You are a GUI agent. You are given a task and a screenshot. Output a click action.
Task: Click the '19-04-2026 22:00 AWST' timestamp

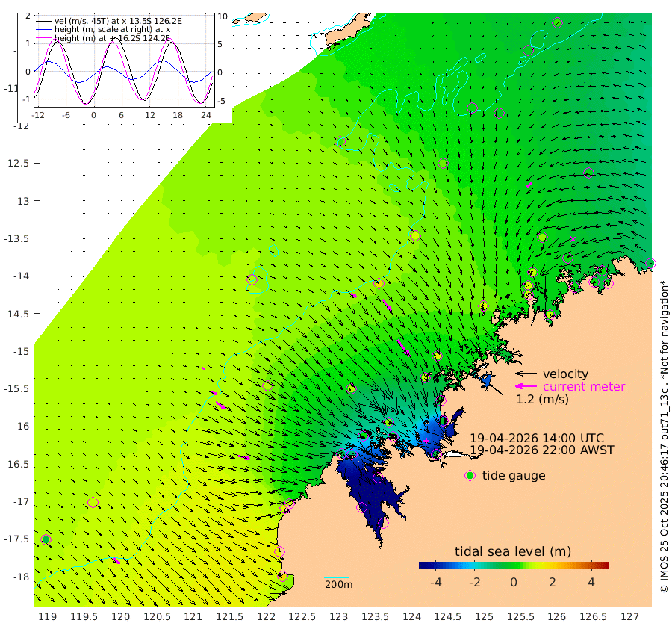tap(542, 450)
